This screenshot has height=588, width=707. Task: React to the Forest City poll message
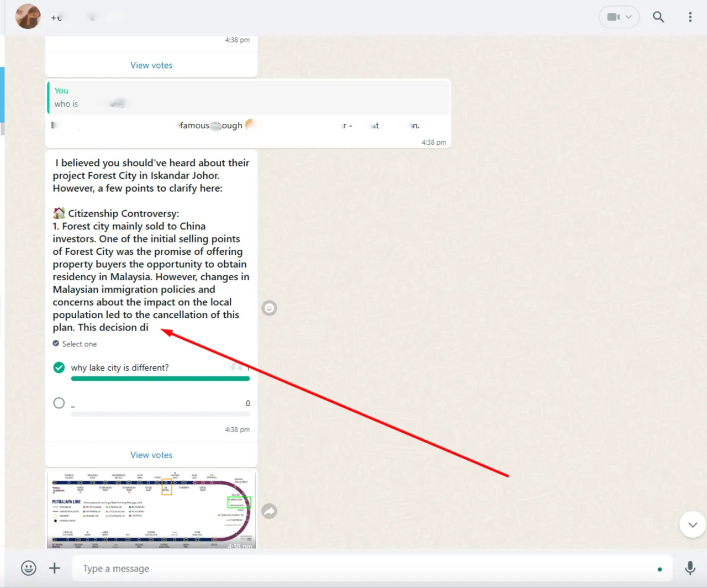tap(269, 308)
